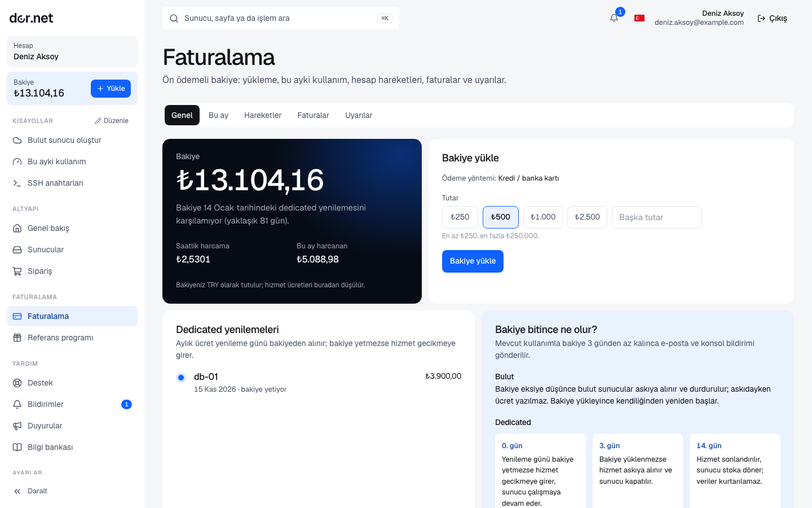Image resolution: width=812 pixels, height=508 pixels.
Task: Click the Turkish flag language icon
Action: (x=639, y=18)
